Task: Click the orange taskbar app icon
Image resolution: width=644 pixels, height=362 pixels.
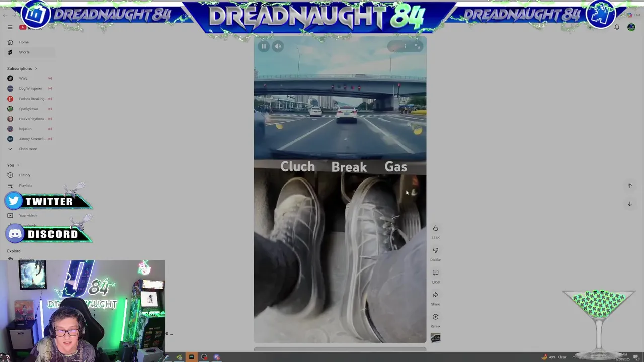Action: pos(191,357)
